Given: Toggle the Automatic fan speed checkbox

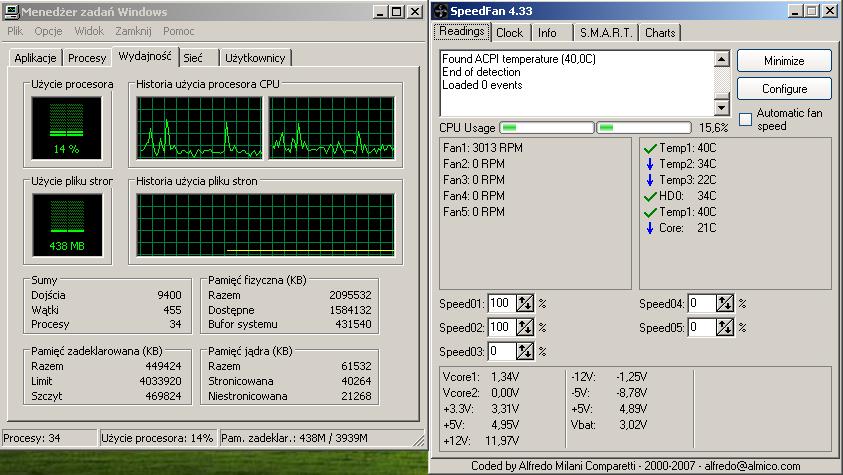Looking at the screenshot, I should [745, 119].
